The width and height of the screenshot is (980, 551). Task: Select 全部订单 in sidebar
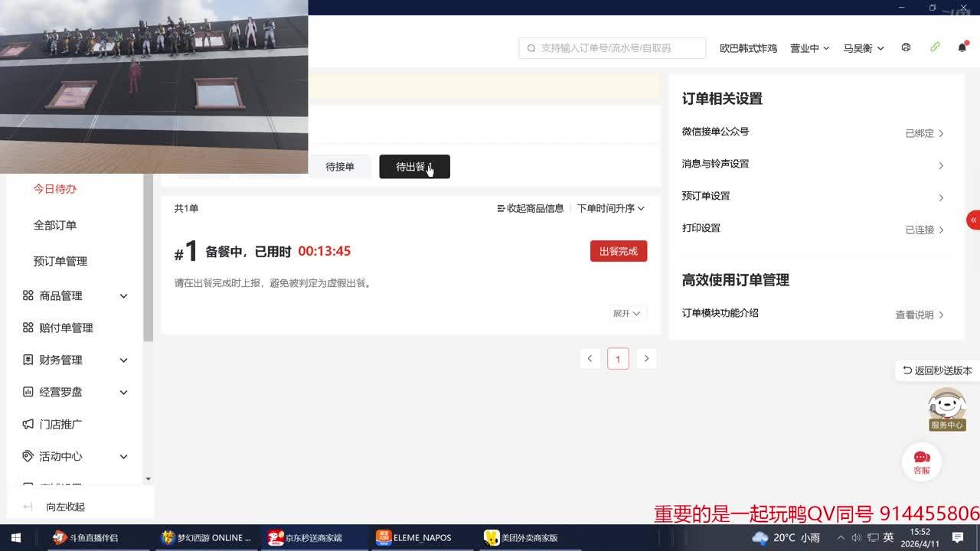(x=55, y=225)
